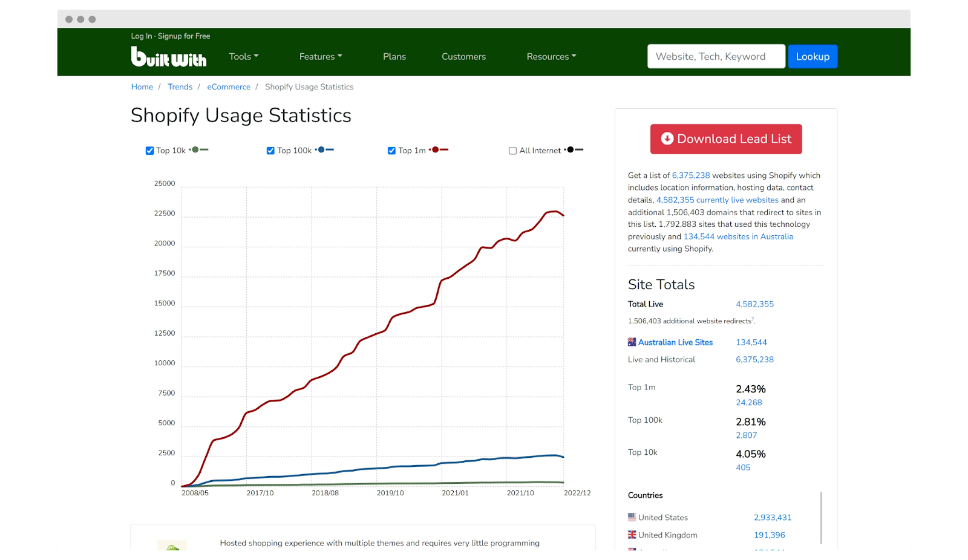Go to the Plans page

tap(394, 56)
